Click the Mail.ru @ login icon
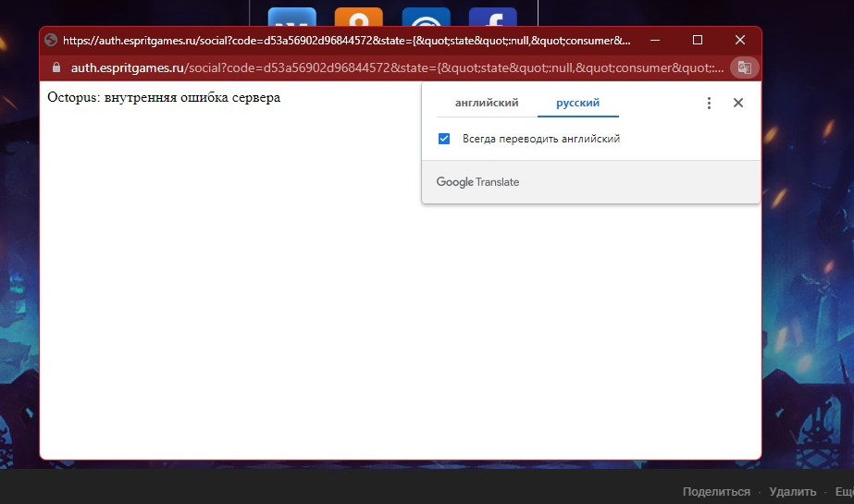This screenshot has width=854, height=504. coord(426,18)
